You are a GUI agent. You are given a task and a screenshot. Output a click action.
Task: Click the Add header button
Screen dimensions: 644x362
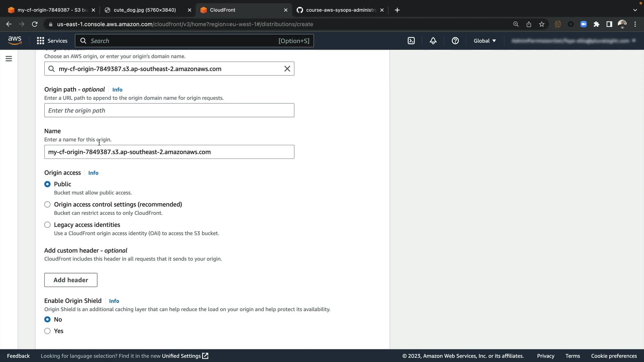pos(71,280)
